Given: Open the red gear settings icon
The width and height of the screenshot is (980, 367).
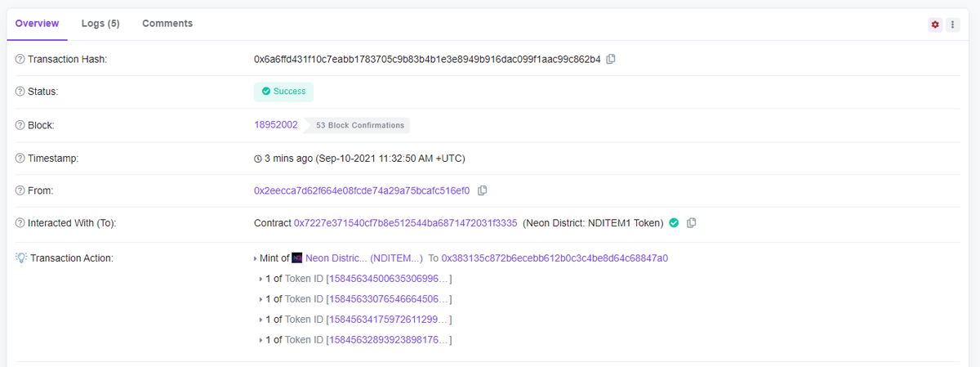Looking at the screenshot, I should pyautogui.click(x=935, y=25).
